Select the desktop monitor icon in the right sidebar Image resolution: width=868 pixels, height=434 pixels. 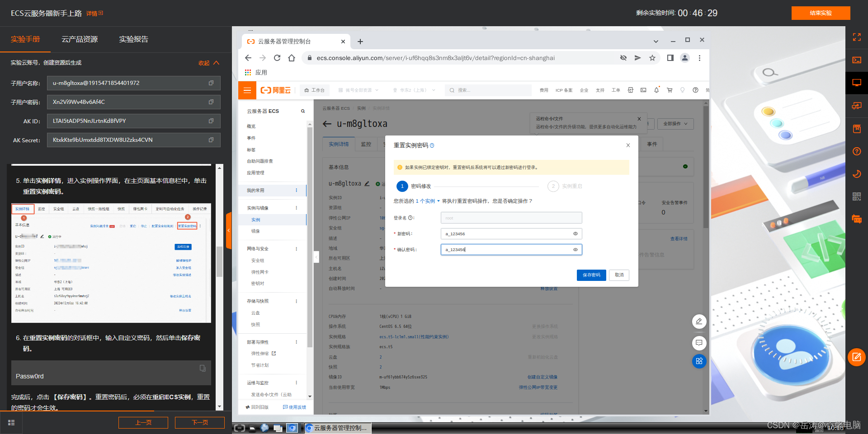[857, 83]
